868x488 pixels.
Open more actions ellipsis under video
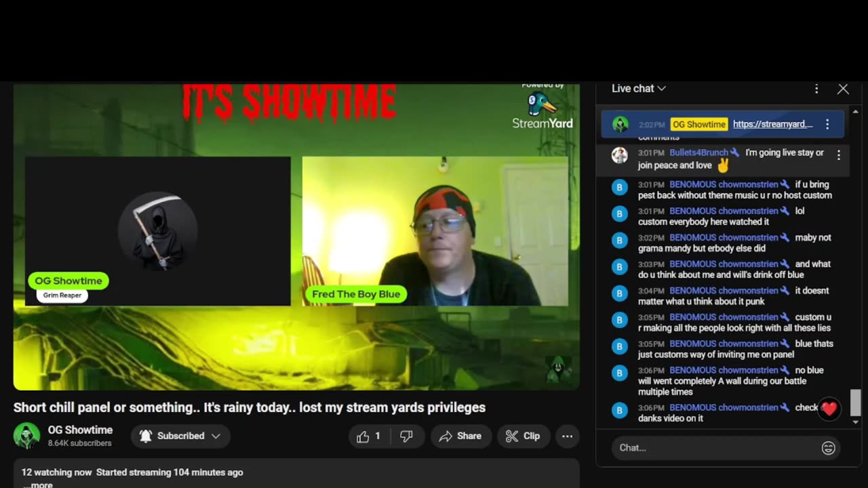click(x=567, y=436)
